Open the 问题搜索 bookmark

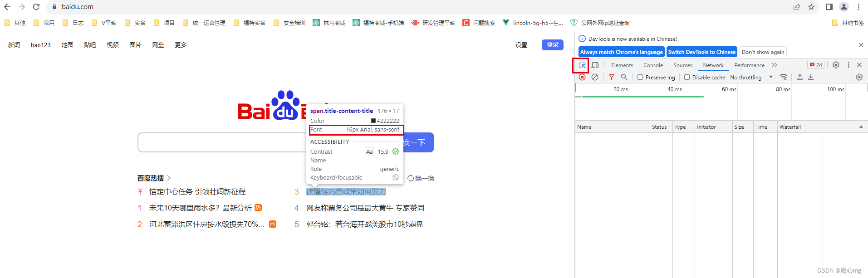coord(479,23)
